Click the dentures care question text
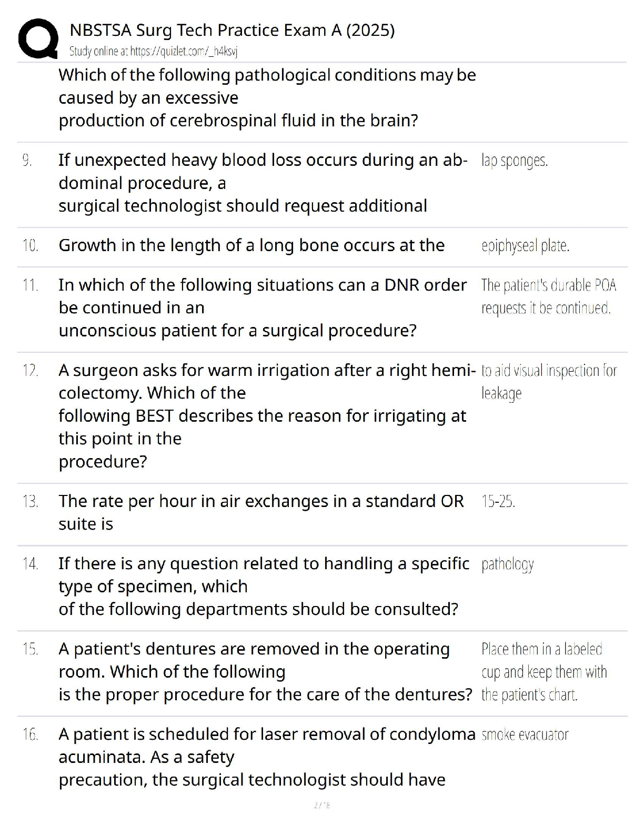Image resolution: width=644 pixels, height=834 pixels. [x=265, y=671]
